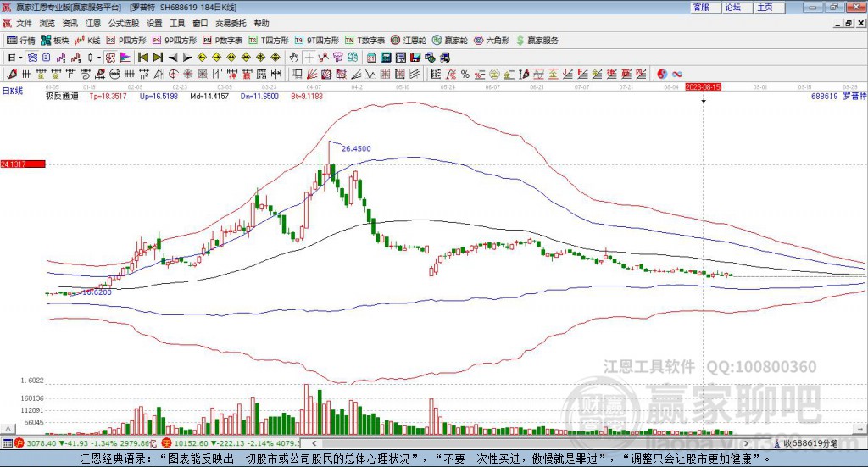Open the 帮助 menu

pos(261,23)
